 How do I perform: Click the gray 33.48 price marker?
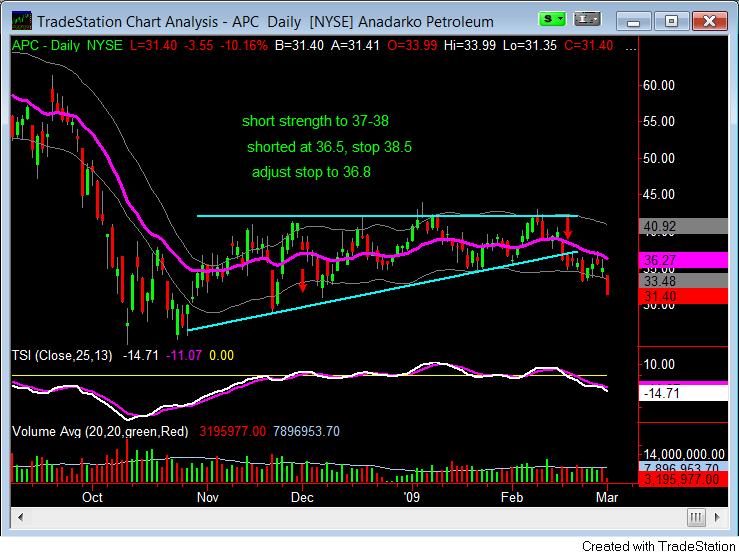click(683, 281)
